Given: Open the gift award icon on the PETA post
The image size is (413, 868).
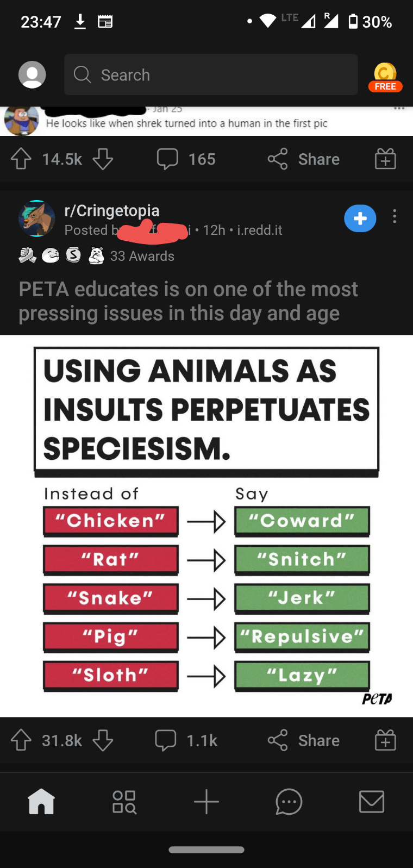Looking at the screenshot, I should (385, 740).
